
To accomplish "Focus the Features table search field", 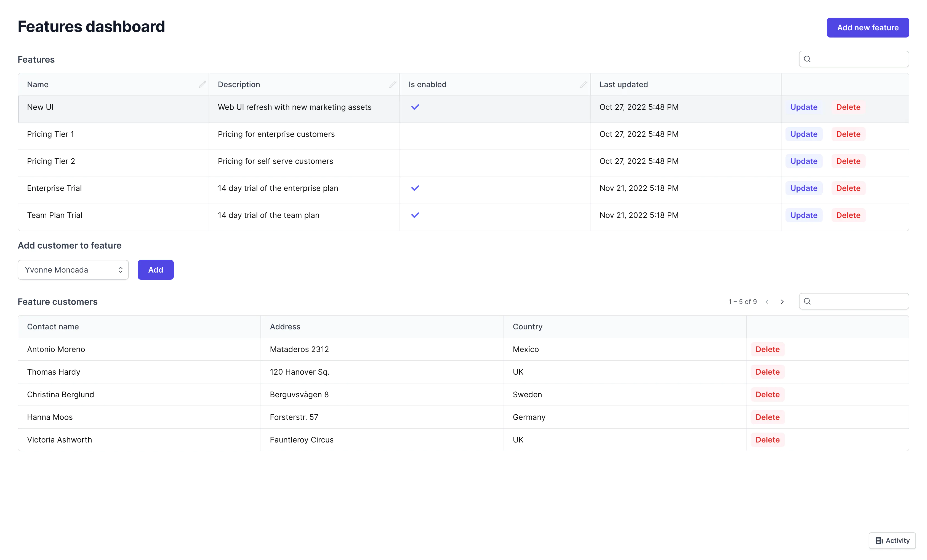I will click(x=854, y=59).
